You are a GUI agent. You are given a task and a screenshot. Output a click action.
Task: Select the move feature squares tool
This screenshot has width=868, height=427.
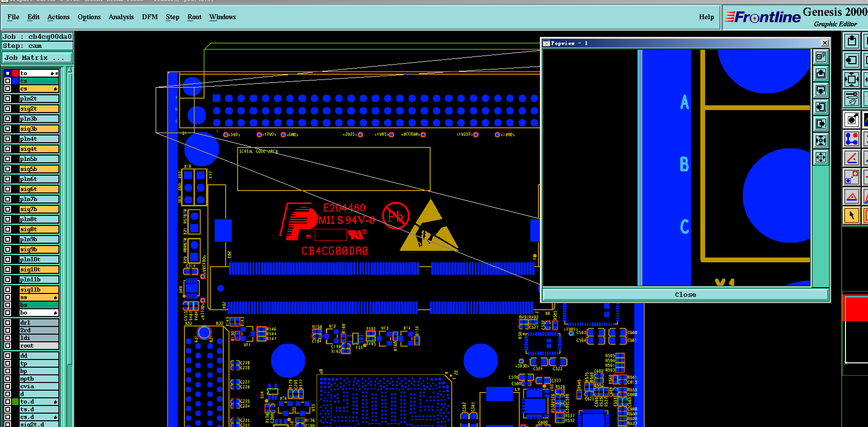pyautogui.click(x=851, y=177)
